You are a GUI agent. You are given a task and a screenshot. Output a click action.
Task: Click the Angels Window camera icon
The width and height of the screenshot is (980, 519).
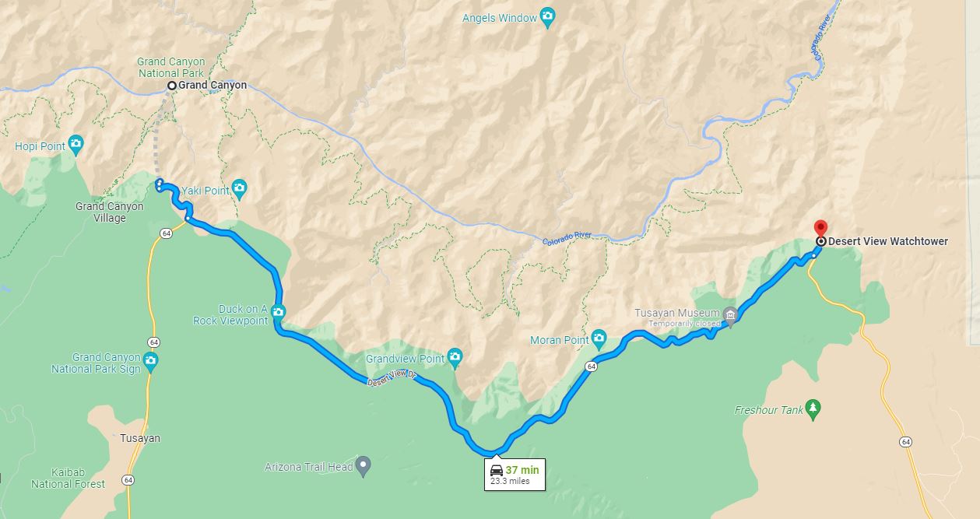pos(548,18)
